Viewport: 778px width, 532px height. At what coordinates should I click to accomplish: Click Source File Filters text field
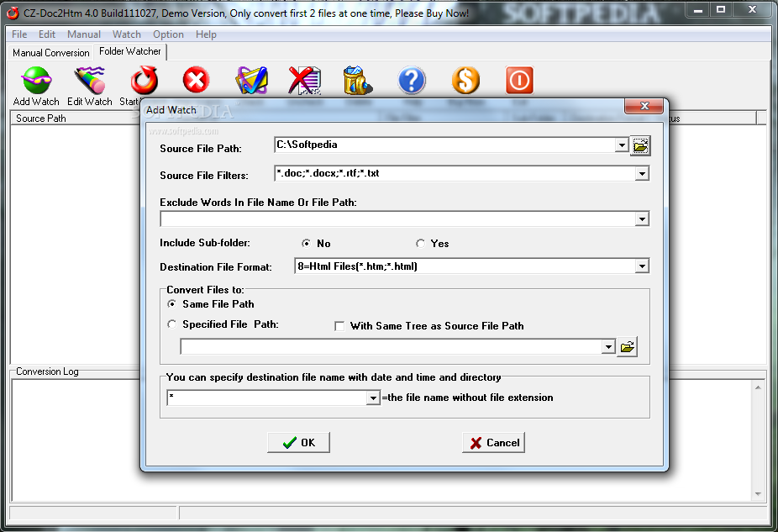click(455, 173)
